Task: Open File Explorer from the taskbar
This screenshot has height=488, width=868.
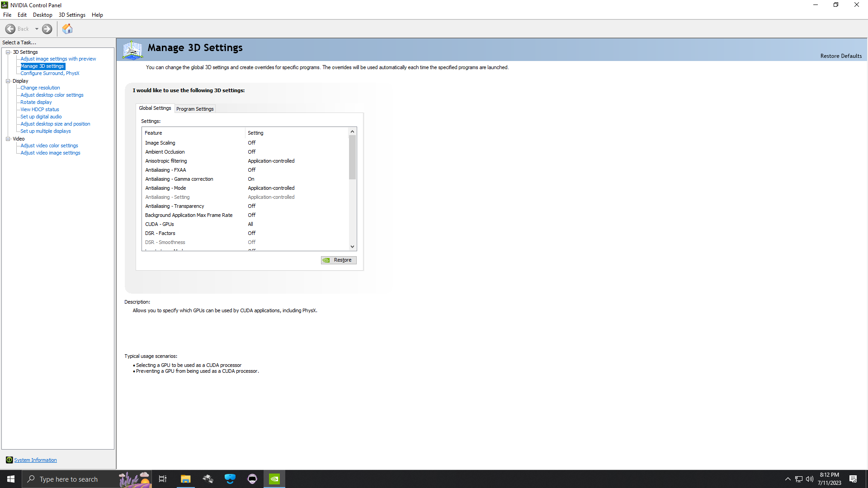Action: click(186, 479)
